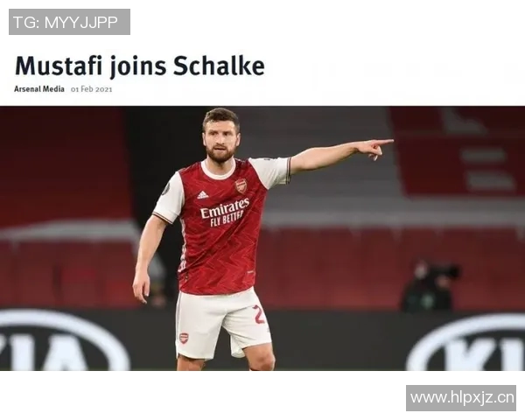This screenshot has height=420, width=525.
Task: Click the word Schalke in the headline
Action: coord(219,66)
